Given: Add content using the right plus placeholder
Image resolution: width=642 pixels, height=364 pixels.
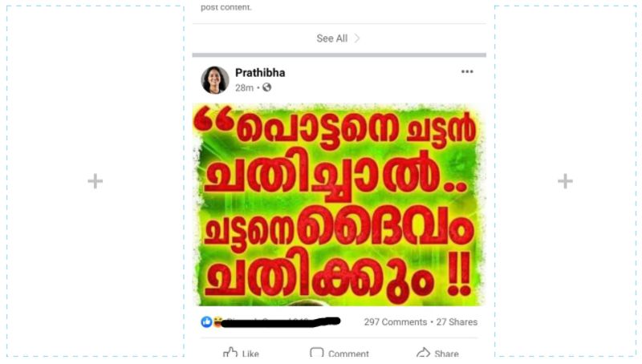Looking at the screenshot, I should click(565, 180).
